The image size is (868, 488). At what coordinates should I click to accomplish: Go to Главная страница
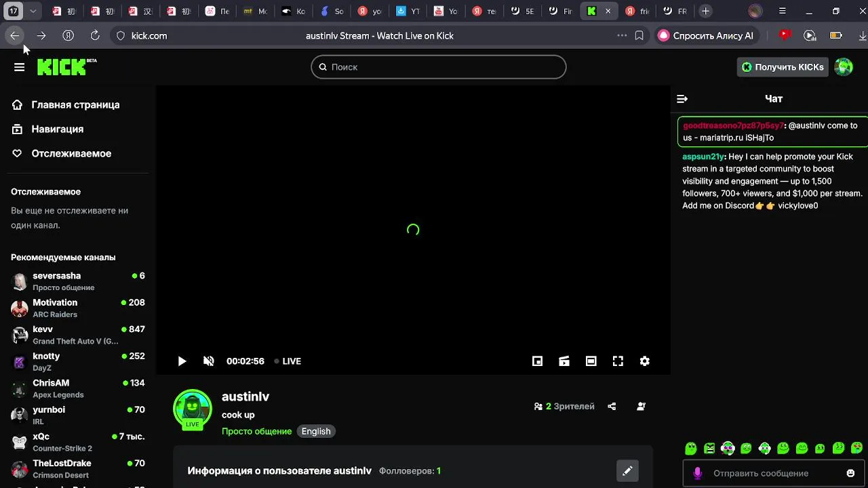[x=66, y=104]
